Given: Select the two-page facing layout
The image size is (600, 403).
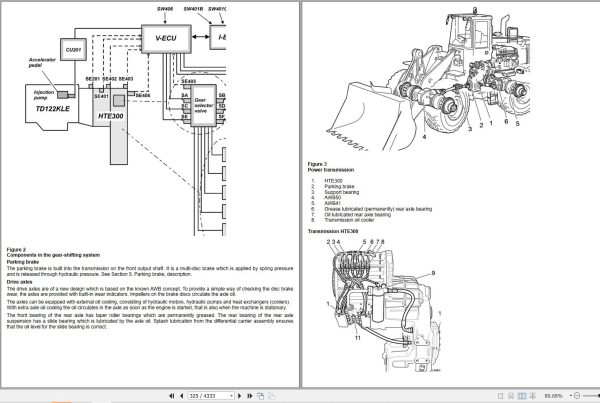Looking at the screenshot, I should point(522,396).
